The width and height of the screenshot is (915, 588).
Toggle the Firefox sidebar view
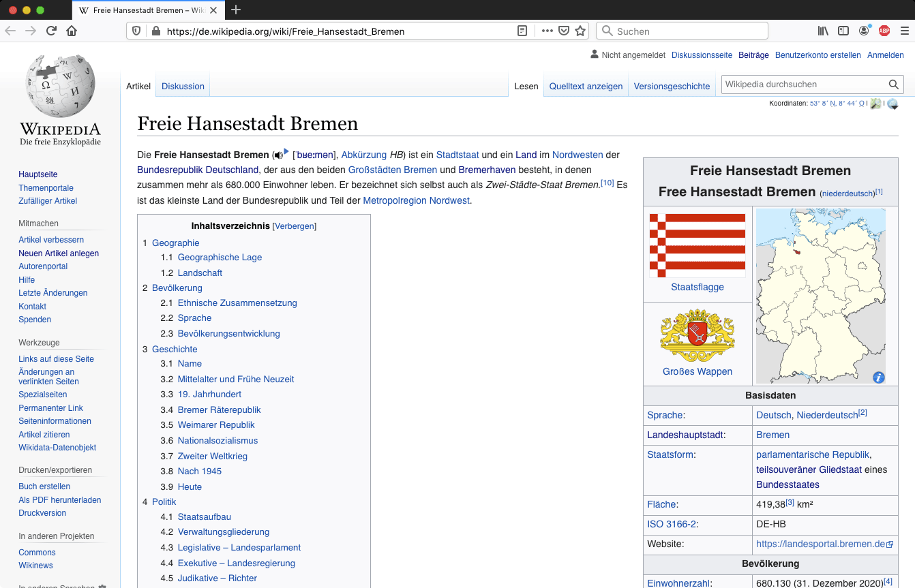(x=843, y=31)
